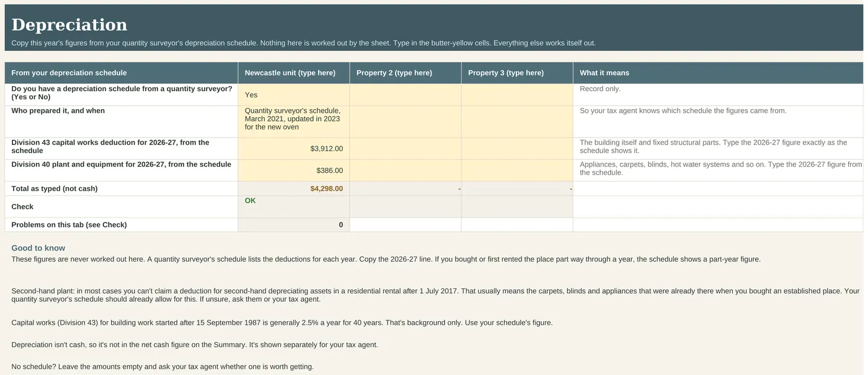
Task: Click the 'No schedule? Leave the amounts empty' note
Action: tap(162, 367)
